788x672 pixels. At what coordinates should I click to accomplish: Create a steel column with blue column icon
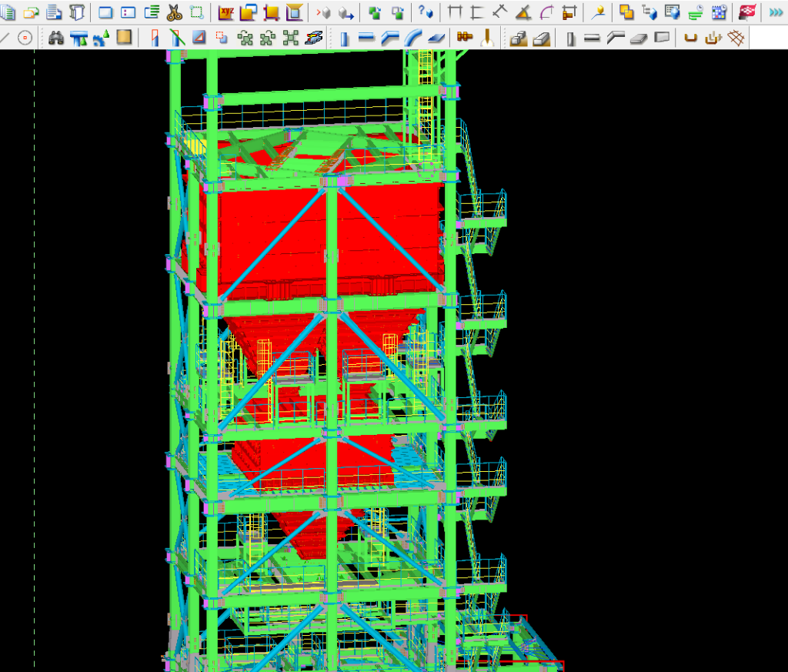point(344,38)
